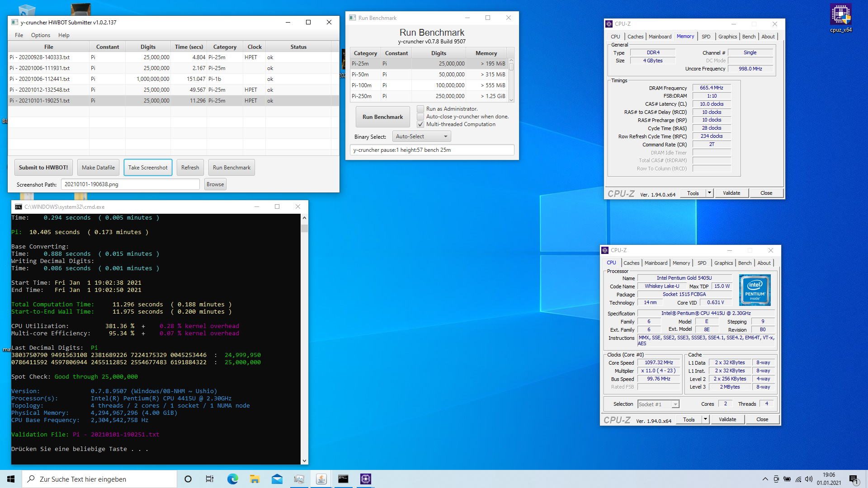Open the Binary Select Auto-Select dropdown
The width and height of the screenshot is (868, 488).
pyautogui.click(x=421, y=136)
